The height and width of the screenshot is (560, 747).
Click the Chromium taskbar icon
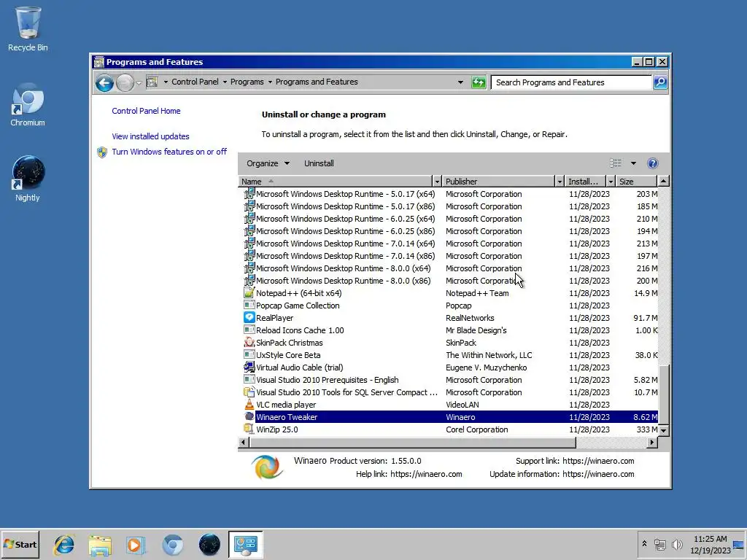tap(172, 544)
